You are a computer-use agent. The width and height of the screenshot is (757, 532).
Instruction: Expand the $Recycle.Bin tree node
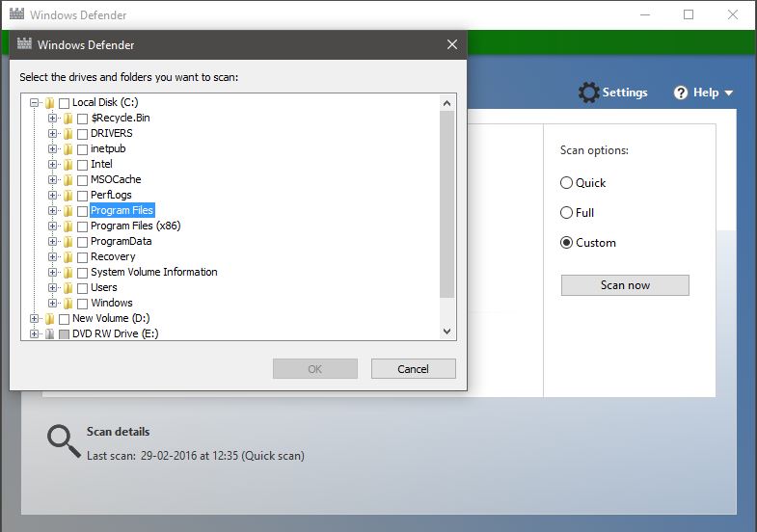[x=53, y=119]
